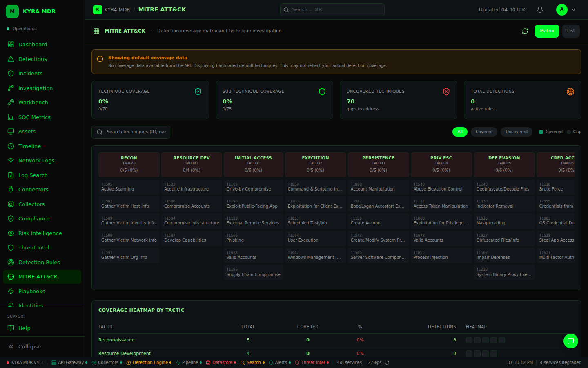Open Detection Rules in the sidebar
588x368 pixels.
coord(39,263)
